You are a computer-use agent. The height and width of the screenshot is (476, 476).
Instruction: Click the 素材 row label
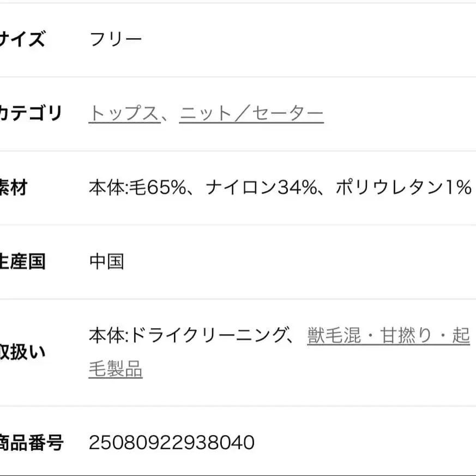click(x=13, y=188)
